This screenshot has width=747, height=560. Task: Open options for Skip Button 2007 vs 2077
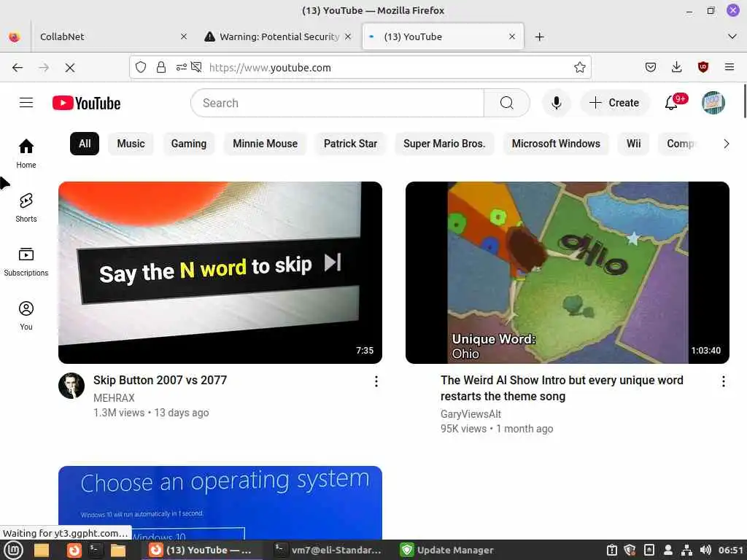click(376, 381)
